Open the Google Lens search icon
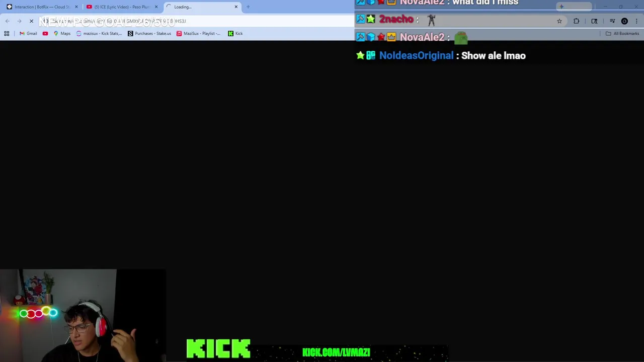Screen dimensions: 644x362 coord(594,21)
